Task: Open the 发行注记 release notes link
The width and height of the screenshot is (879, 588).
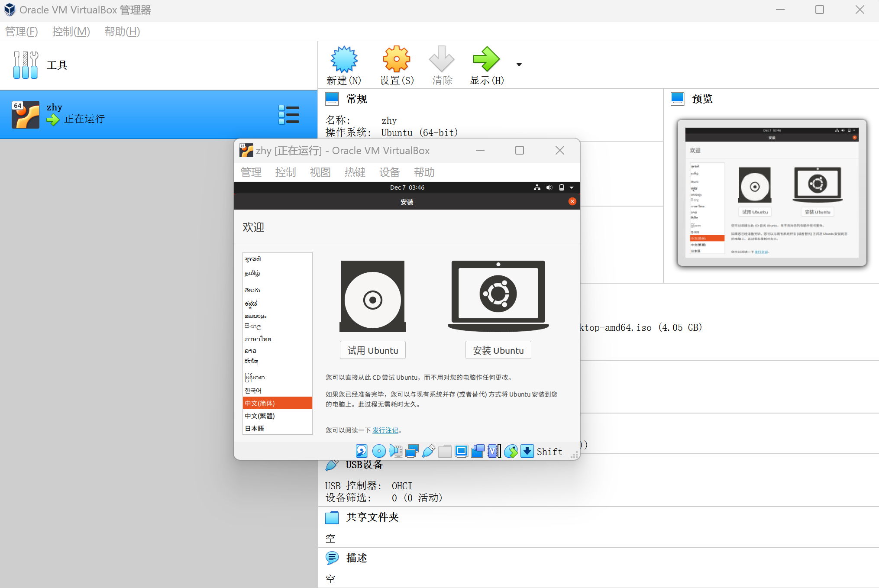Action: 385,430
